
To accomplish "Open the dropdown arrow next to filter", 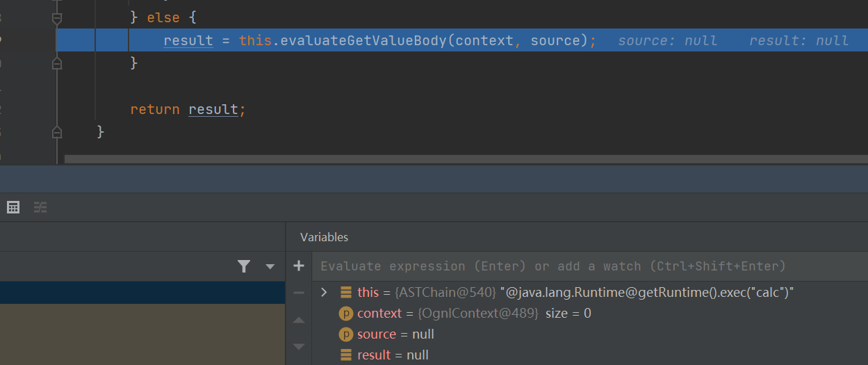I will 270,266.
